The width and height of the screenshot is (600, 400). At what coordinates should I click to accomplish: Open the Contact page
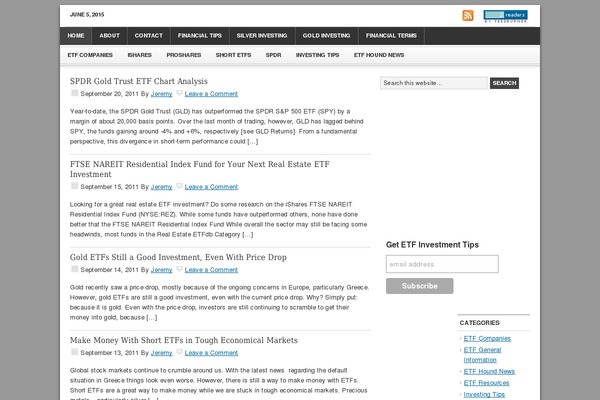[x=148, y=36]
